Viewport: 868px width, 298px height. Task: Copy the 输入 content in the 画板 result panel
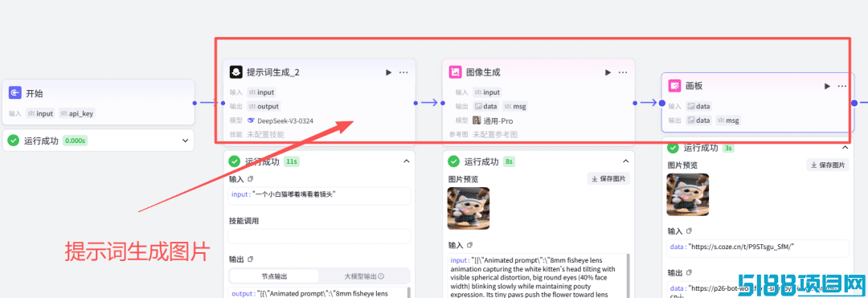tap(689, 231)
